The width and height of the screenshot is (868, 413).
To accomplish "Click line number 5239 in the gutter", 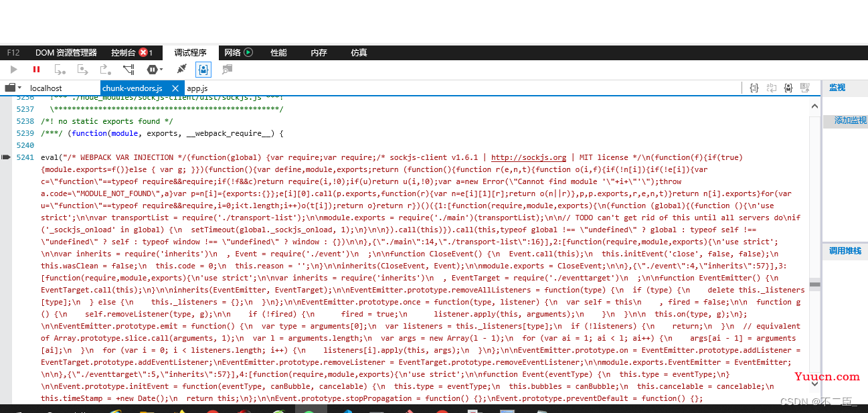I will (x=25, y=133).
